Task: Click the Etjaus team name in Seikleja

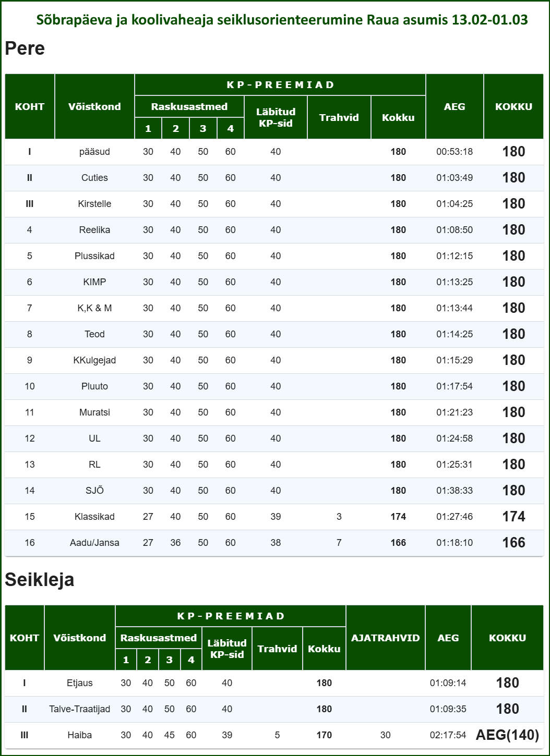Action: point(79,683)
